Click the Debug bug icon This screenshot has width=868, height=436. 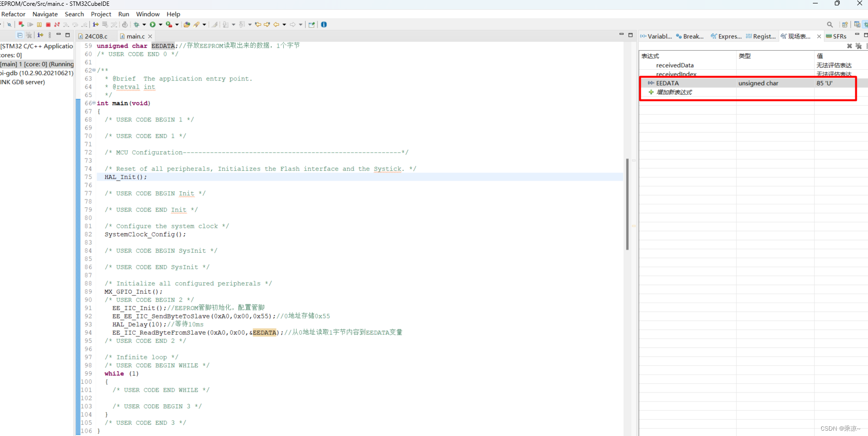point(137,24)
